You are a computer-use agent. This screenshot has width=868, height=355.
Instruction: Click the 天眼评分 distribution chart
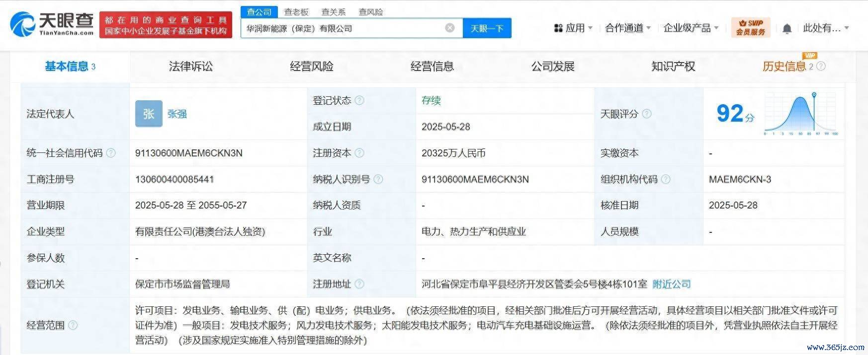[x=801, y=114]
